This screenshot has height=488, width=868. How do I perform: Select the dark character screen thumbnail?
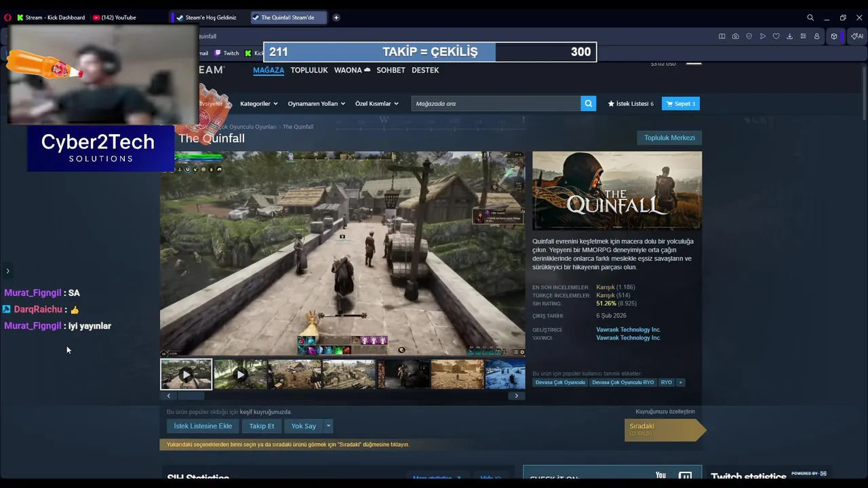[x=403, y=374]
